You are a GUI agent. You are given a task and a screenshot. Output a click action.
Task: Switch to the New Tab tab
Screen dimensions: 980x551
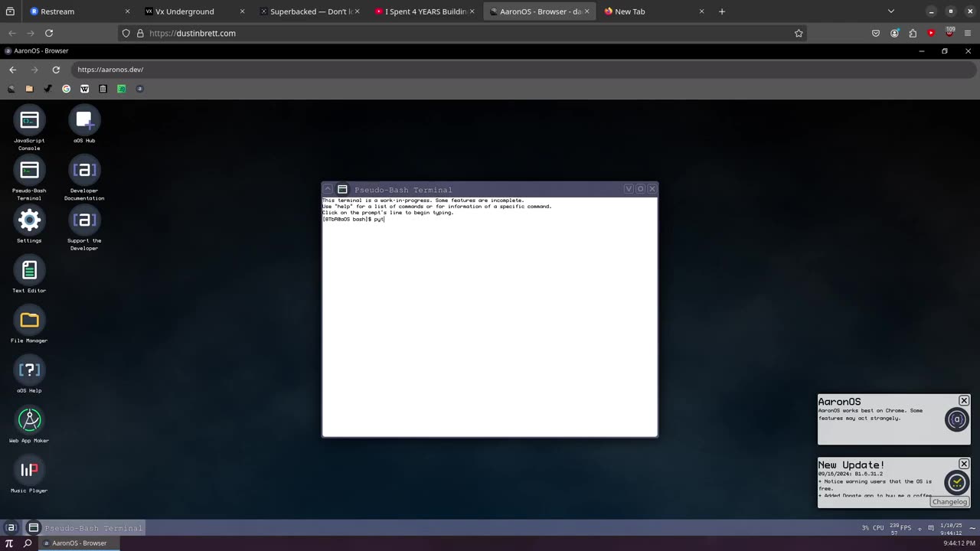pyautogui.click(x=654, y=11)
